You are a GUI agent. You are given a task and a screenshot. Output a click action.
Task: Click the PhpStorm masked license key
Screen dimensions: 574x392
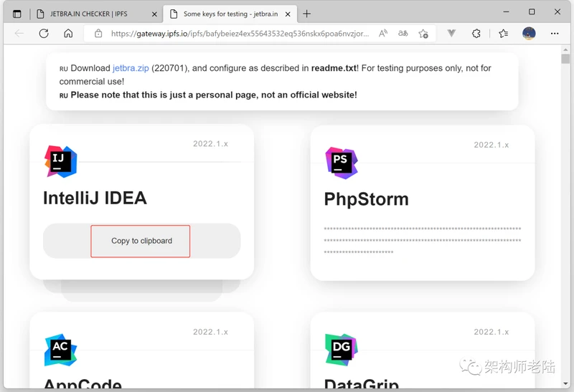(x=422, y=240)
